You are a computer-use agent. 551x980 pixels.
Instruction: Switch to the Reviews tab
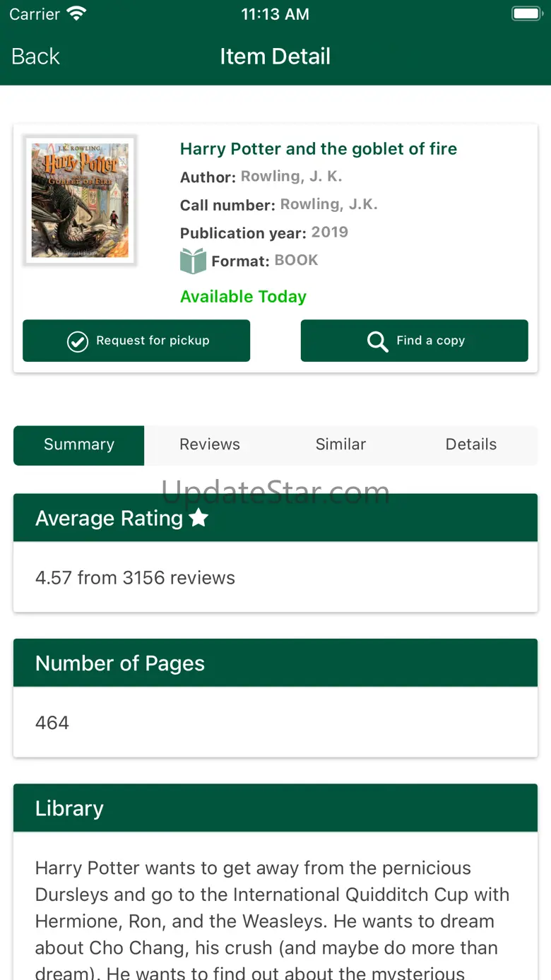(210, 444)
